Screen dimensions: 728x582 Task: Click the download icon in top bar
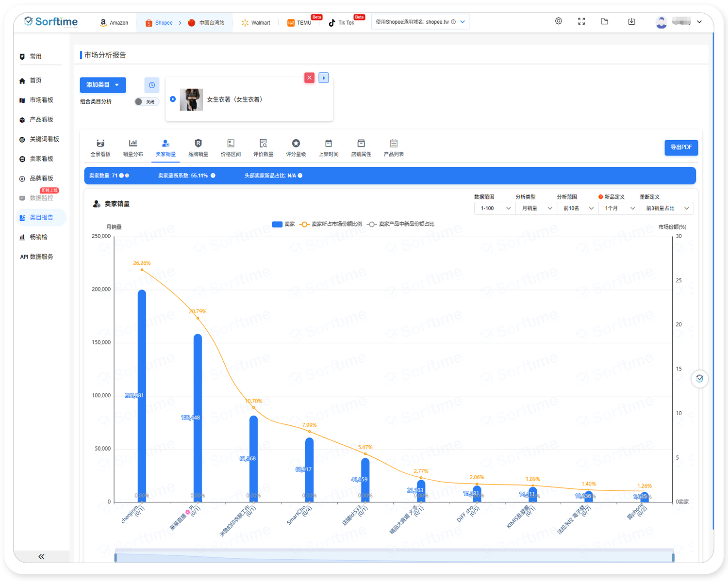pos(631,21)
